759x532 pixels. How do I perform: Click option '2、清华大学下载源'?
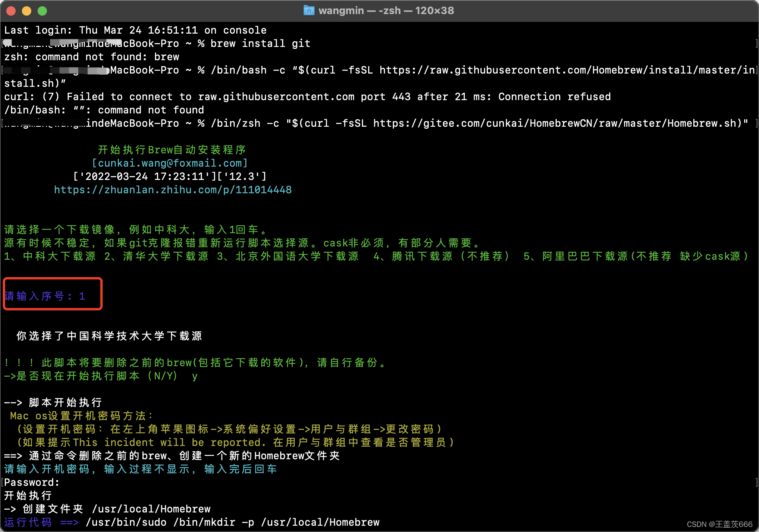[156, 257]
